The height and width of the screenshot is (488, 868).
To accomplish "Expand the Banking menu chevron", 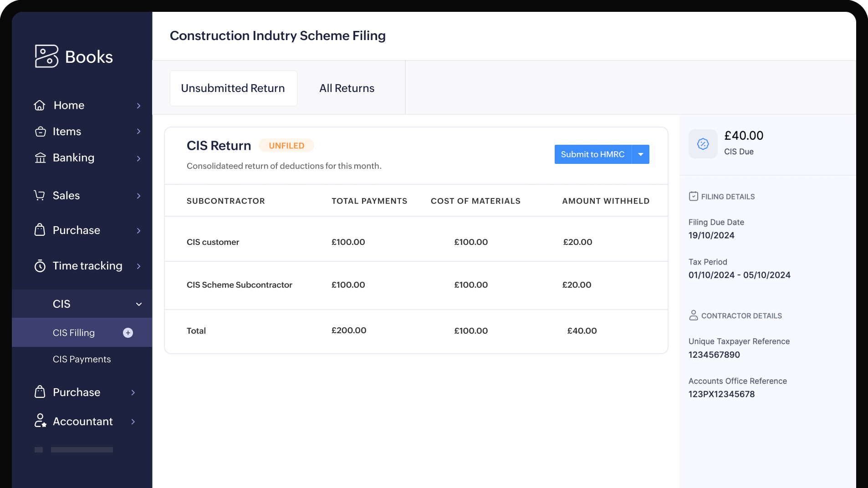I will pos(139,158).
